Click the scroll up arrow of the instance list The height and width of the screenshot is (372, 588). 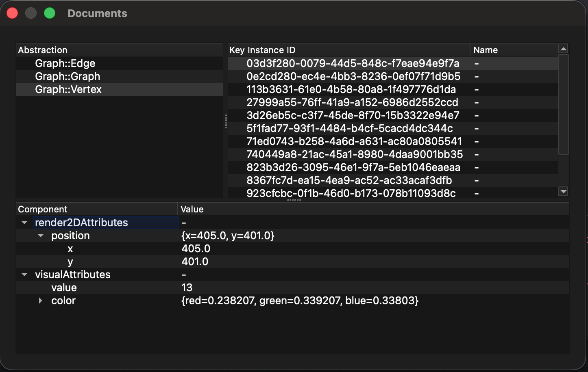[563, 49]
